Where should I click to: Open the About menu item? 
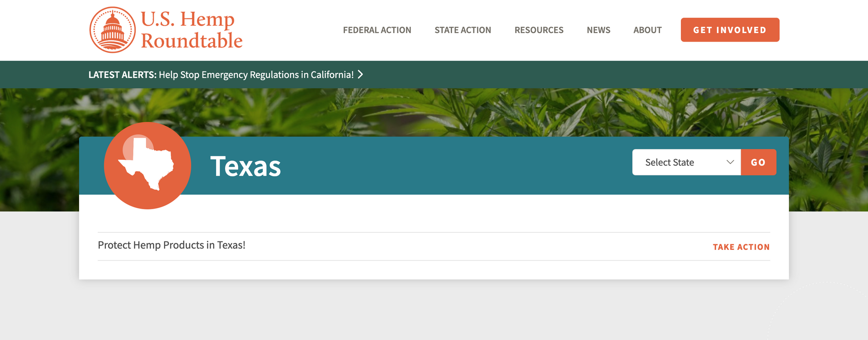pos(647,30)
